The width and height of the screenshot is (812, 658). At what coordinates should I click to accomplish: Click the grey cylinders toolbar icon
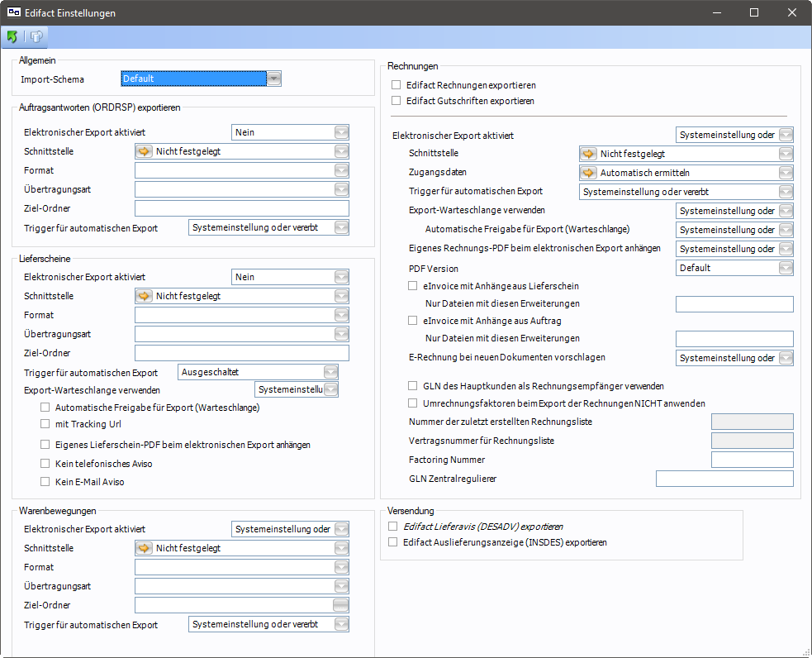coord(37,37)
